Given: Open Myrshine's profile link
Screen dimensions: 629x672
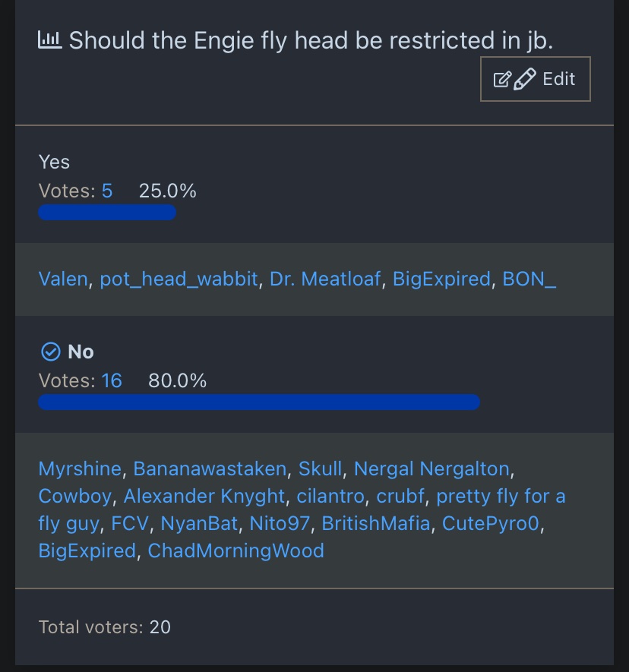Looking at the screenshot, I should [80, 469].
